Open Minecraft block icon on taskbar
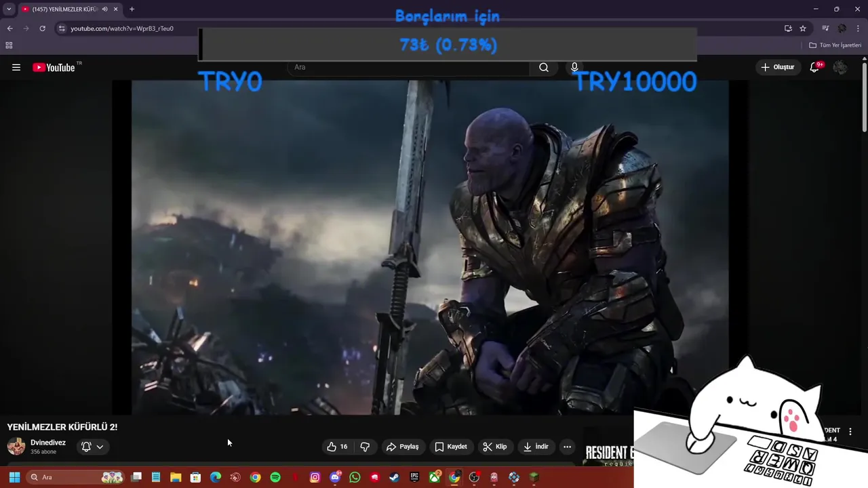Viewport: 868px width, 488px height. tap(534, 477)
